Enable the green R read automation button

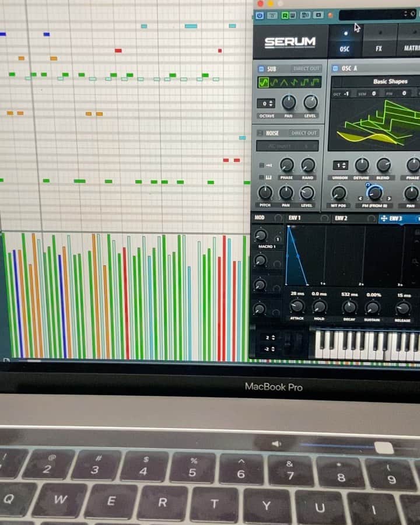point(285,15)
